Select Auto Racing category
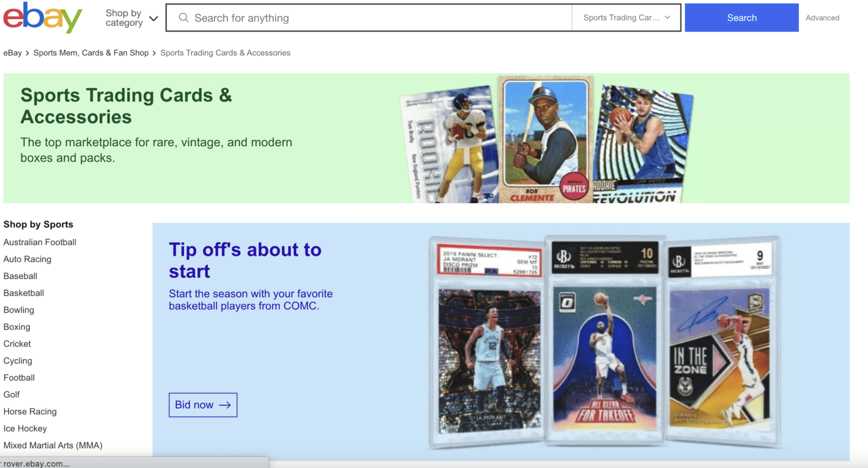868x468 pixels. point(27,259)
